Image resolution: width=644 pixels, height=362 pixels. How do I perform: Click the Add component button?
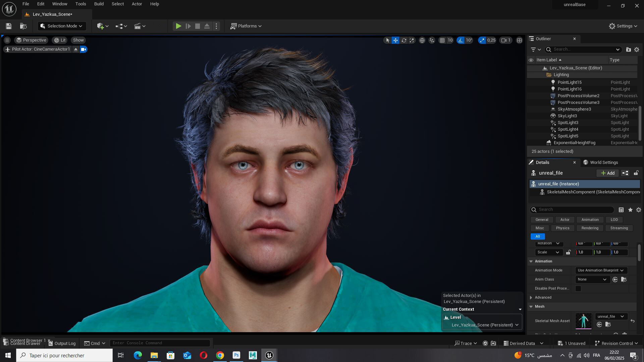tap(607, 173)
